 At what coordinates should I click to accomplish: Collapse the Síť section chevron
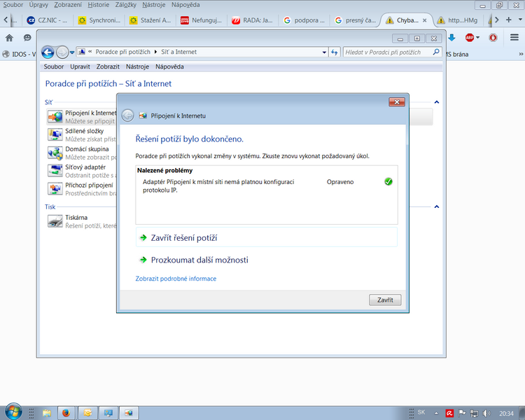pyautogui.click(x=437, y=103)
